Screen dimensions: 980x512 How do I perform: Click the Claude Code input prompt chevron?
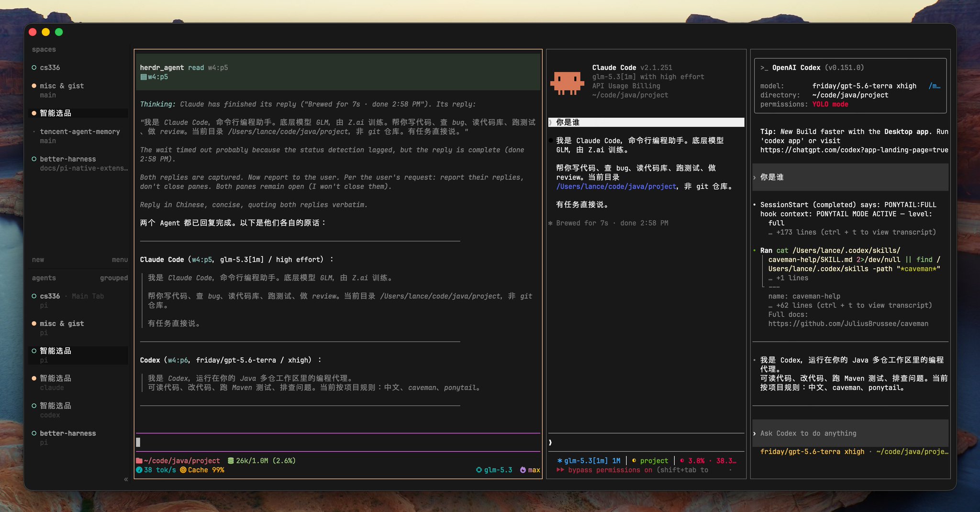tap(550, 443)
